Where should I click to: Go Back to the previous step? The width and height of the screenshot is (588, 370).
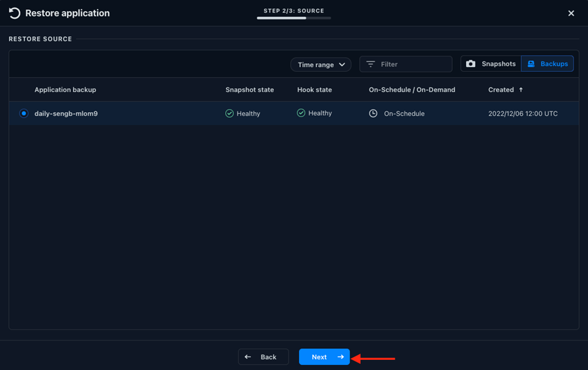263,357
